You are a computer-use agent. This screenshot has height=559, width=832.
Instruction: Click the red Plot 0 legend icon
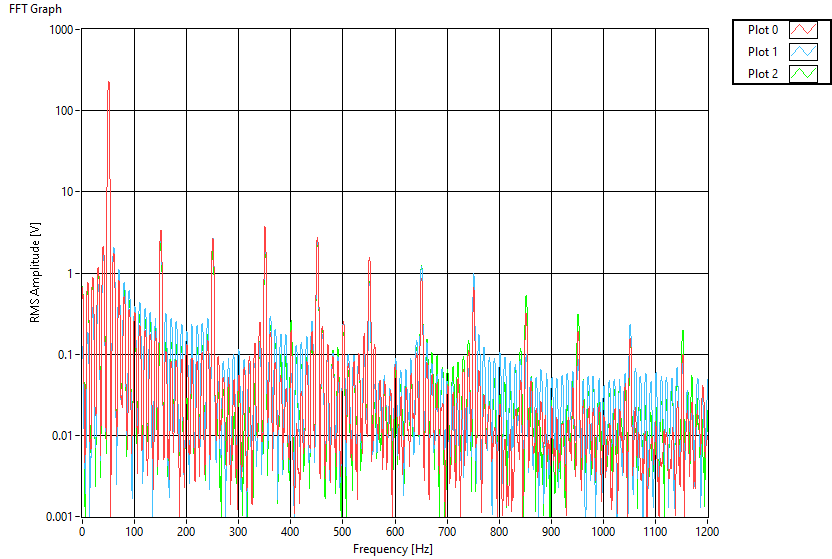tap(803, 30)
